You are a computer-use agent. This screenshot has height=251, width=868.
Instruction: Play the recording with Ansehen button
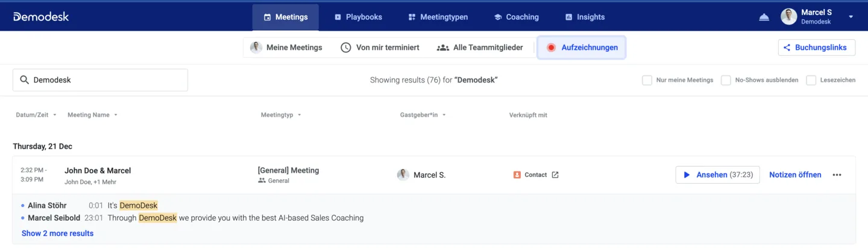click(717, 175)
